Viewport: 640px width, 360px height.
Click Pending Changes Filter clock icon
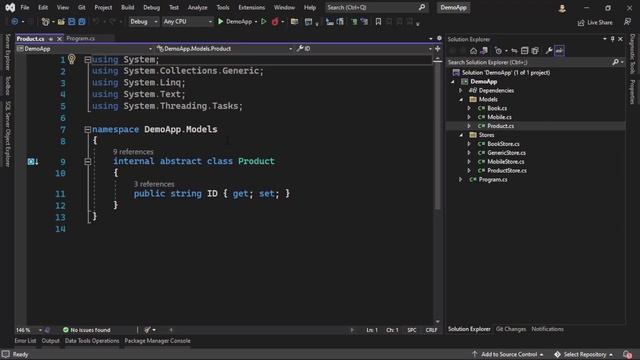tap(498, 51)
